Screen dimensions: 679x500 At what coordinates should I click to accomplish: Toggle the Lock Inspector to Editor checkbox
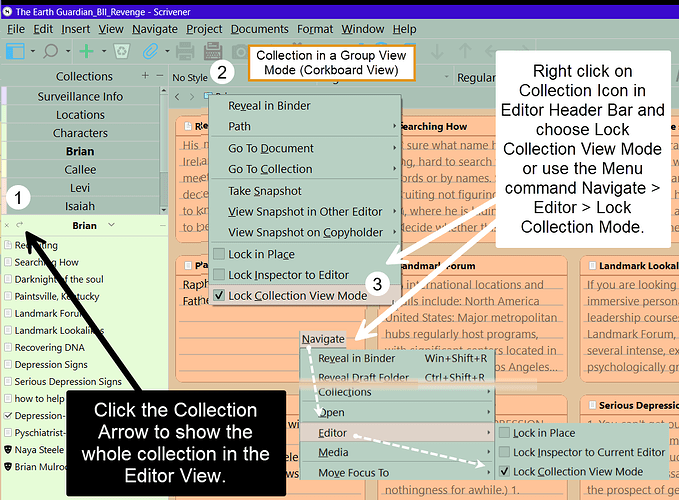pyautogui.click(x=219, y=274)
